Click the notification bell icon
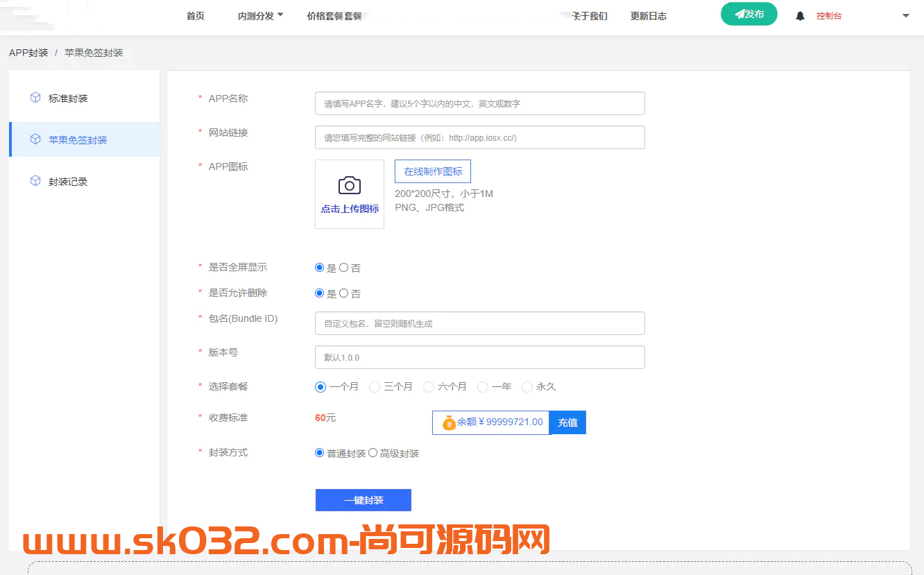924x575 pixels. coord(800,16)
